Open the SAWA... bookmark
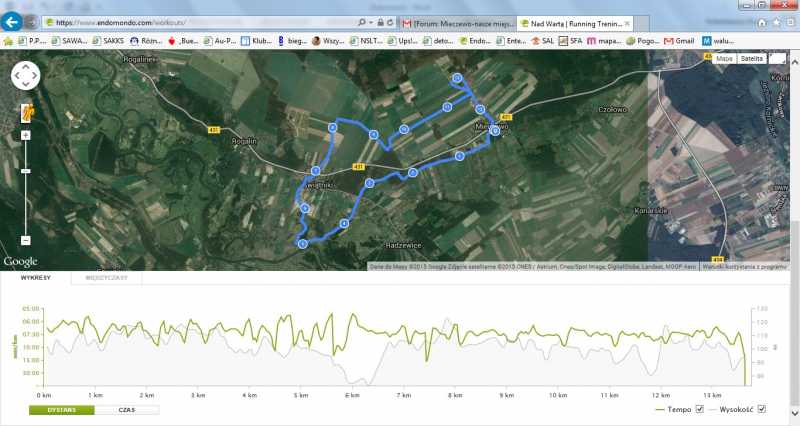Image resolution: width=800 pixels, height=426 pixels. point(69,41)
